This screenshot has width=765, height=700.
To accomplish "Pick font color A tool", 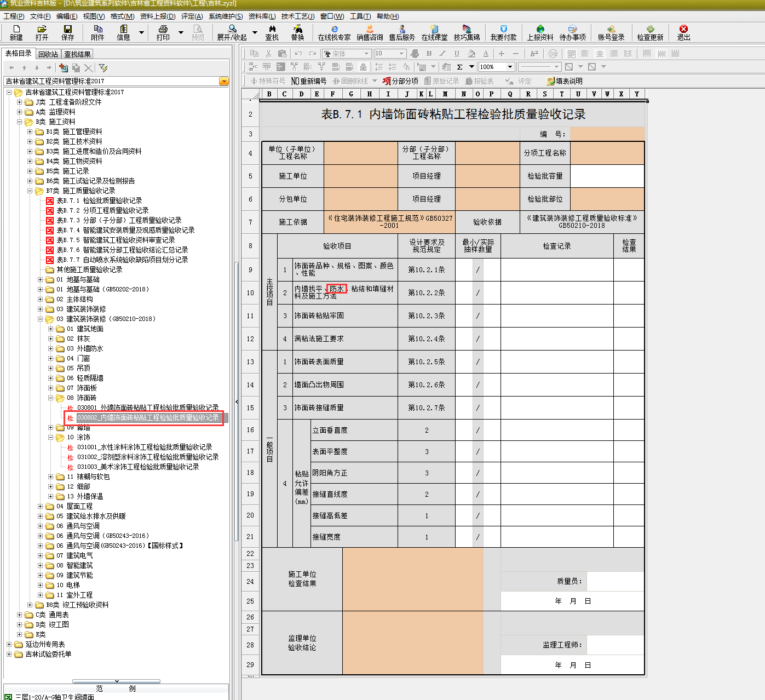I will (x=486, y=54).
